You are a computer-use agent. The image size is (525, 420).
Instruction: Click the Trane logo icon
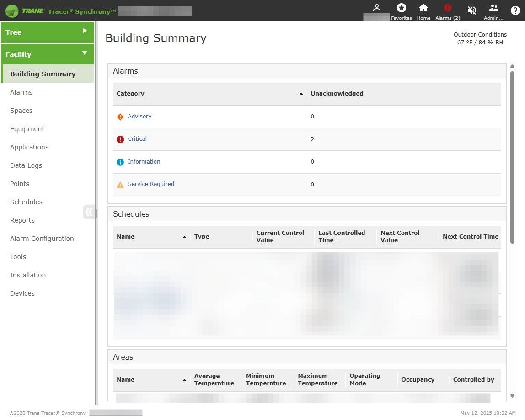12,11
